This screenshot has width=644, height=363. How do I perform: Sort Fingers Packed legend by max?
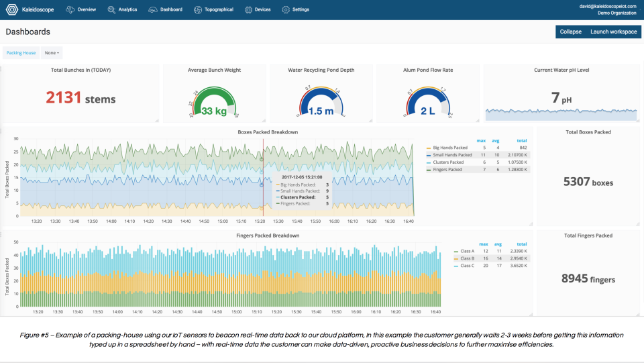[x=484, y=244]
